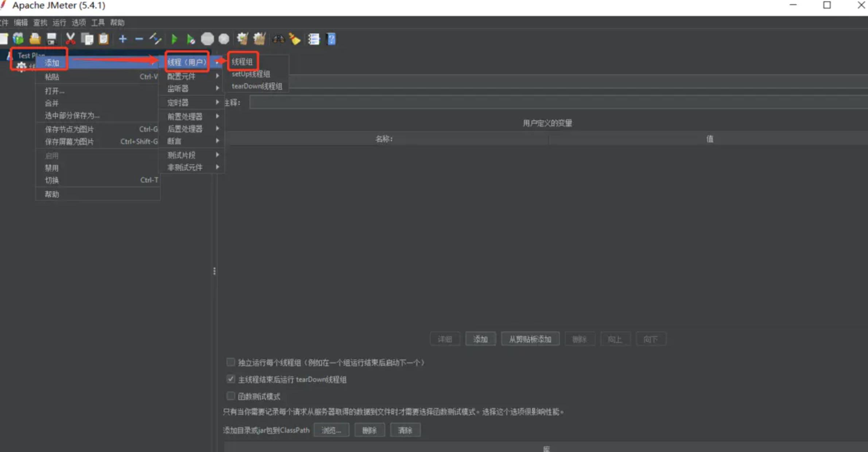868x452 pixels.
Task: Click the Paste clipboard toolbar icon
Action: click(x=104, y=39)
